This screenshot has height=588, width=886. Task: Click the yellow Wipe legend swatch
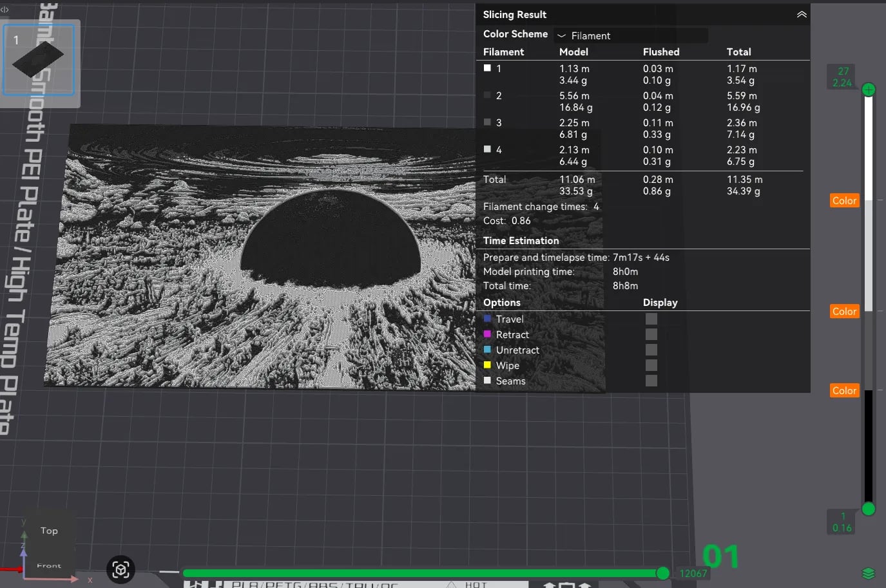487,365
